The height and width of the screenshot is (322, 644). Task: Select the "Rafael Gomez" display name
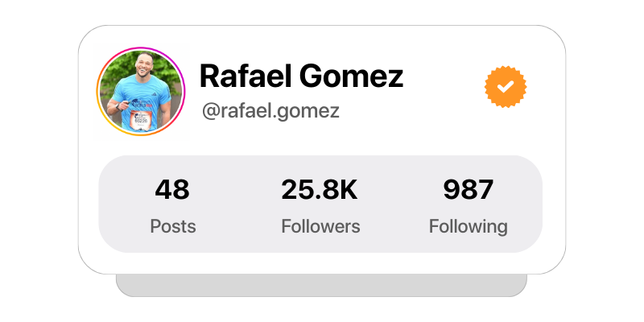click(x=301, y=76)
